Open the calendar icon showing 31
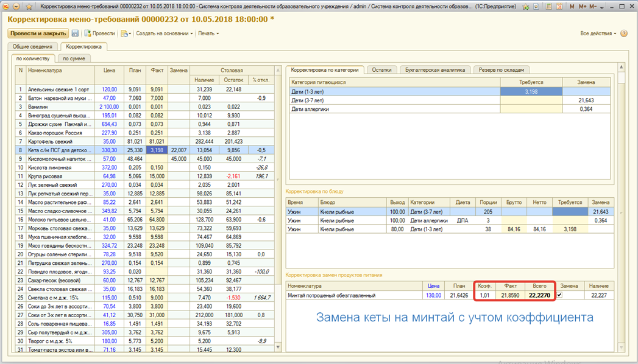The image size is (638, 364). point(559,7)
